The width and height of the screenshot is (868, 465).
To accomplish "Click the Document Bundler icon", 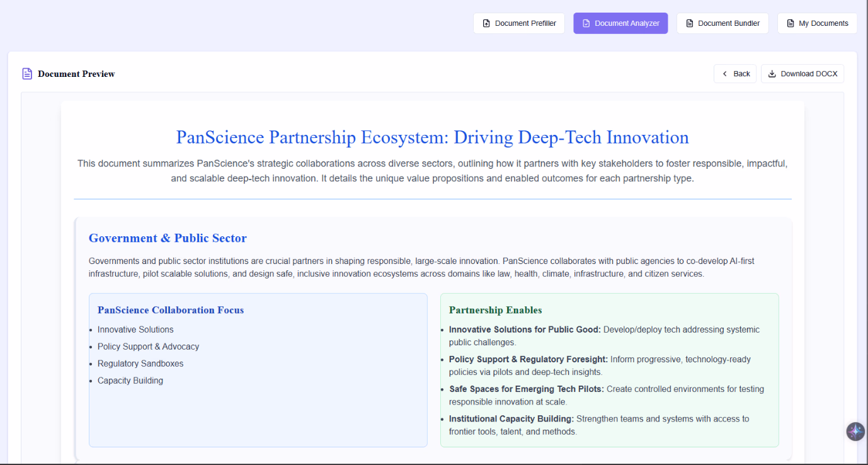I will tap(689, 23).
